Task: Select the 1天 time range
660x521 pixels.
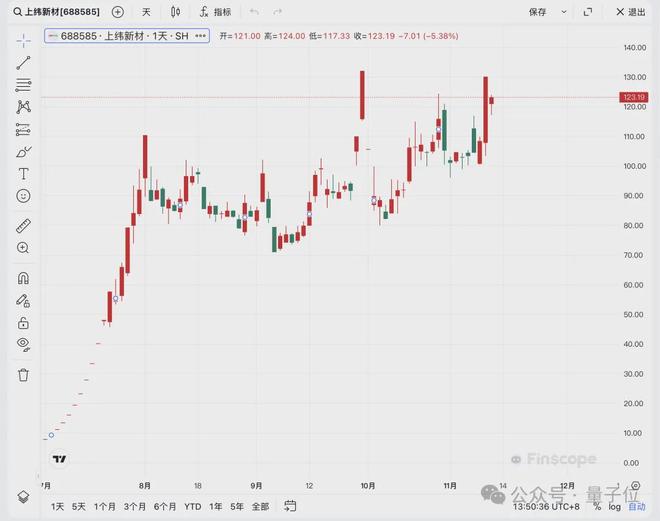Action: point(58,507)
